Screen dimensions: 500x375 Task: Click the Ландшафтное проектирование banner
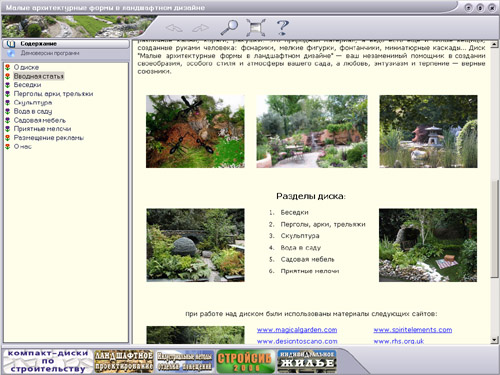tap(124, 361)
